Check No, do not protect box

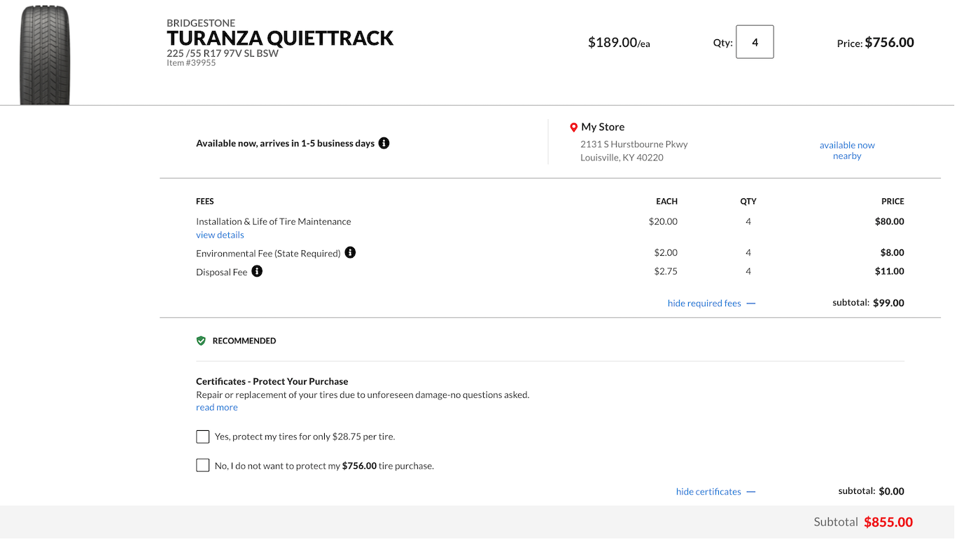[x=203, y=465]
